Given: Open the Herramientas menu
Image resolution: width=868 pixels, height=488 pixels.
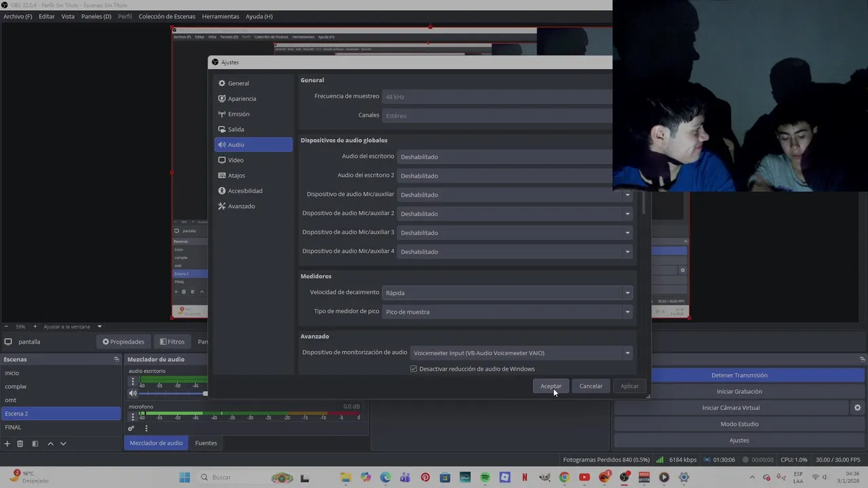Looking at the screenshot, I should pos(220,16).
